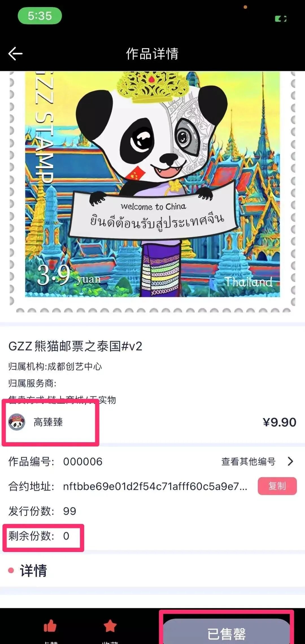Tap the thumbs-up like icon

[x=50, y=626]
